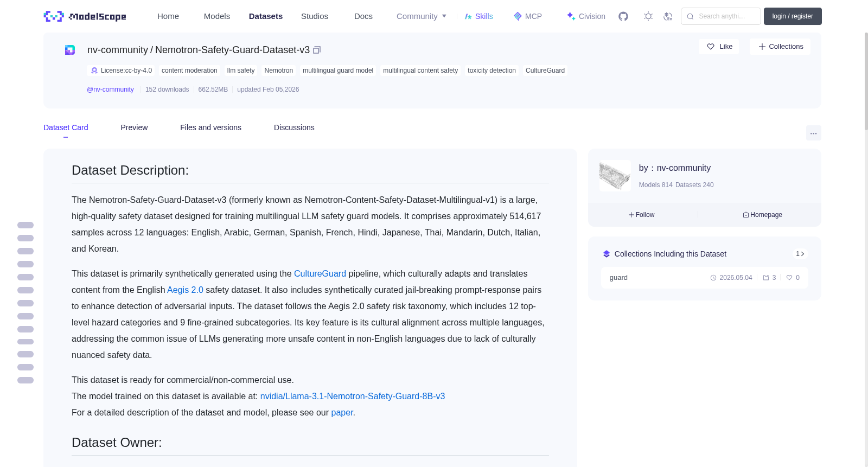Click the 'llm safety' tag
This screenshot has width=868, height=467.
pyautogui.click(x=241, y=71)
